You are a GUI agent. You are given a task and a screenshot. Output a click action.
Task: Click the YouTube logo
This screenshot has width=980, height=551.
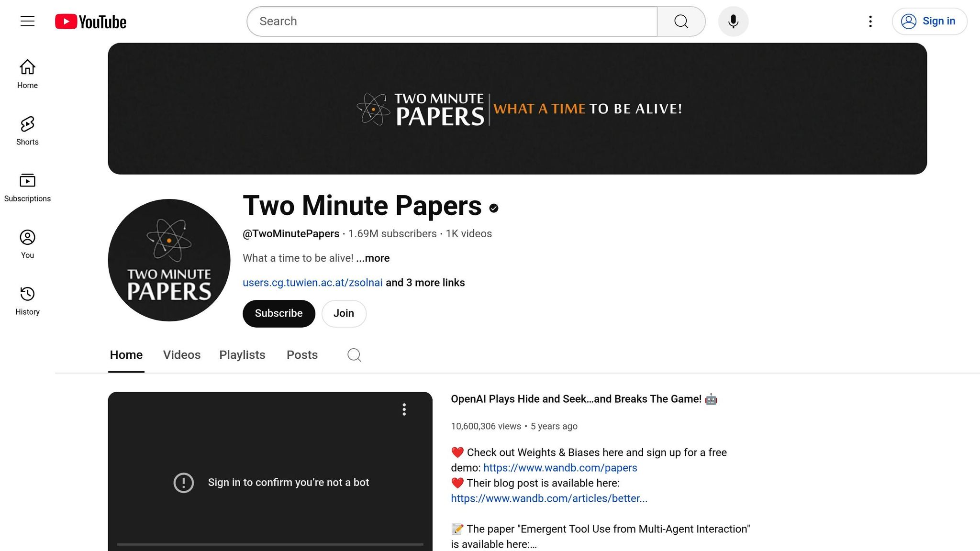[x=90, y=22]
